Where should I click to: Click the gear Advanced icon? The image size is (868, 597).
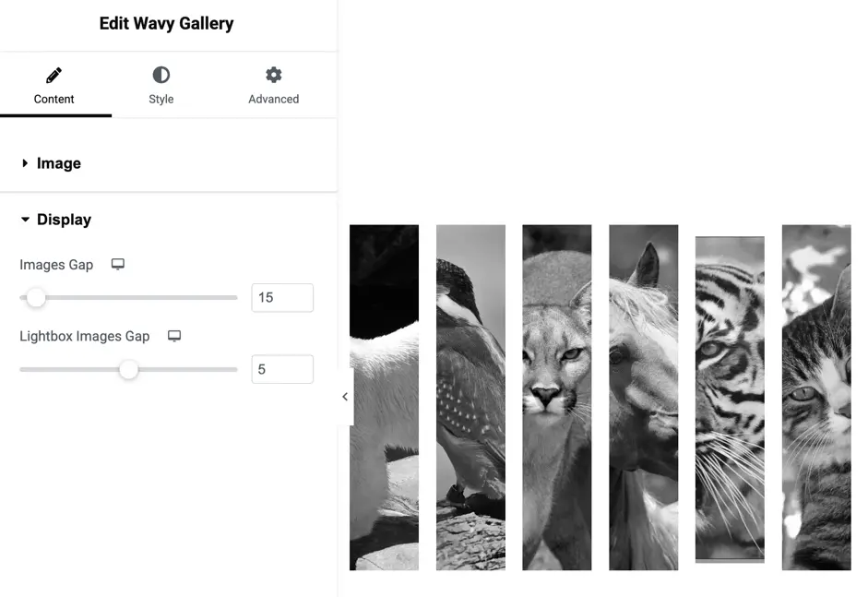tap(273, 75)
